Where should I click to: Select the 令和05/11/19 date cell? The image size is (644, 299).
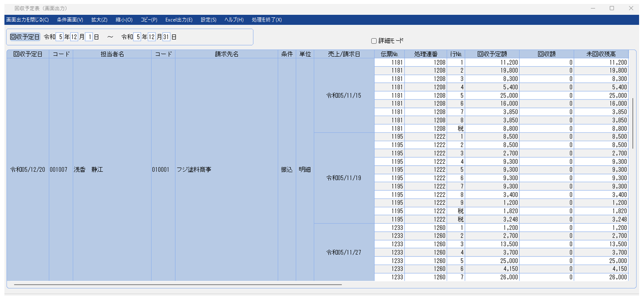coord(344,178)
